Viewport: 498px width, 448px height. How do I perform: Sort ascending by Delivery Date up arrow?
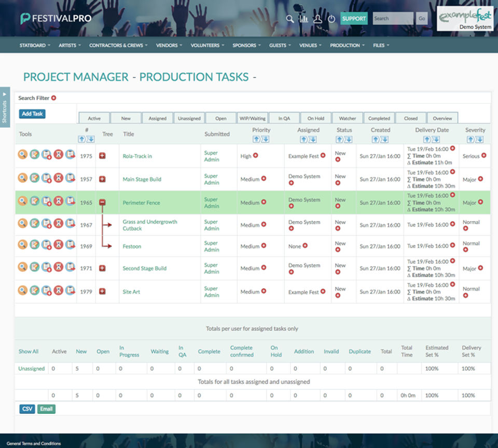(427, 139)
